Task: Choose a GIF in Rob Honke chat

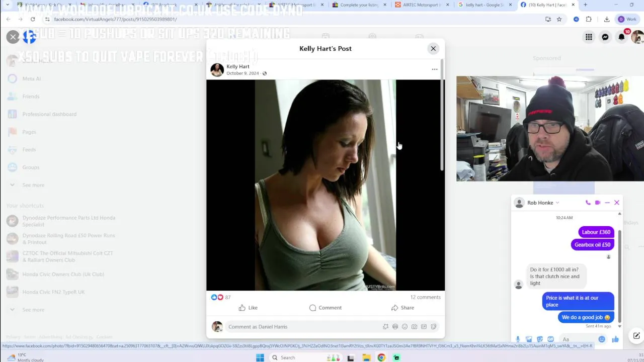Action: 551,339
